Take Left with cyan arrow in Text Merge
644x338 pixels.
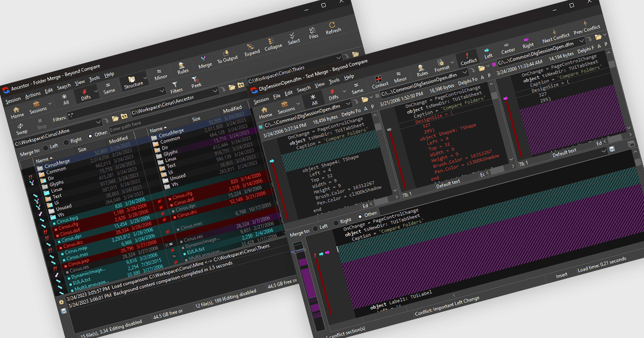[487, 50]
